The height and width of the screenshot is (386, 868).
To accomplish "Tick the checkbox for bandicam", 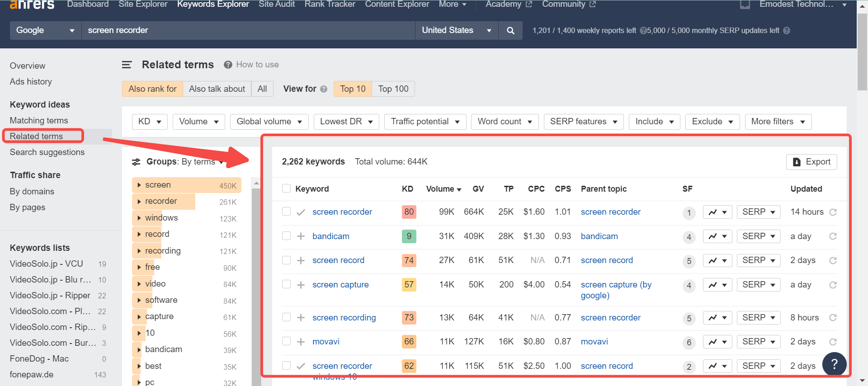I will (286, 235).
